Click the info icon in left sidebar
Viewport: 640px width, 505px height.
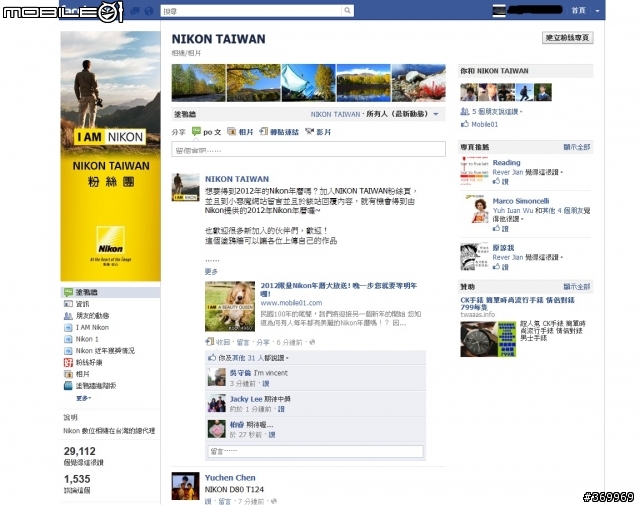click(x=68, y=304)
